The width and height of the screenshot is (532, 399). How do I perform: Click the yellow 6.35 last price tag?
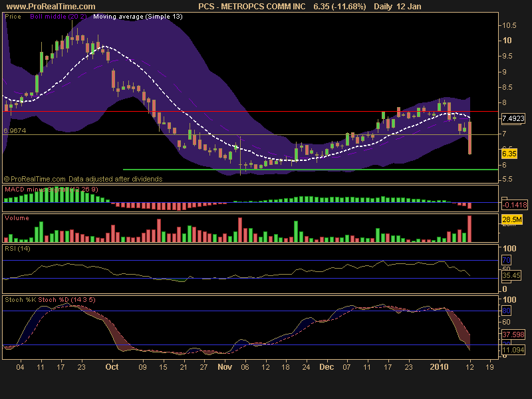(509, 154)
